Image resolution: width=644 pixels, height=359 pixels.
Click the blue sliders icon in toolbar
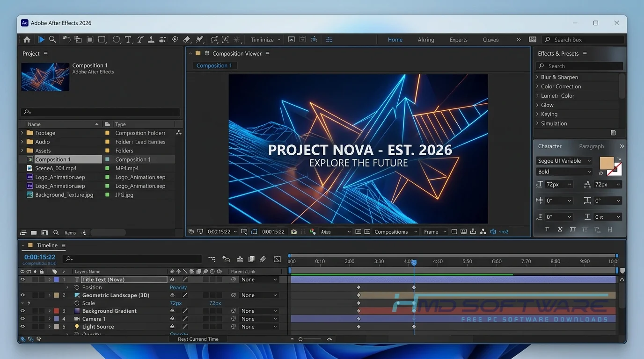click(329, 40)
